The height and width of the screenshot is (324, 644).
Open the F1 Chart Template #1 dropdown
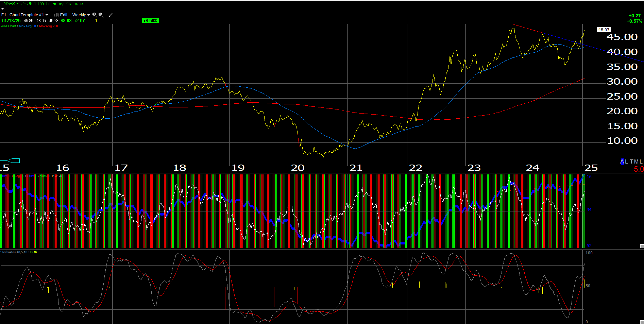(x=22, y=15)
